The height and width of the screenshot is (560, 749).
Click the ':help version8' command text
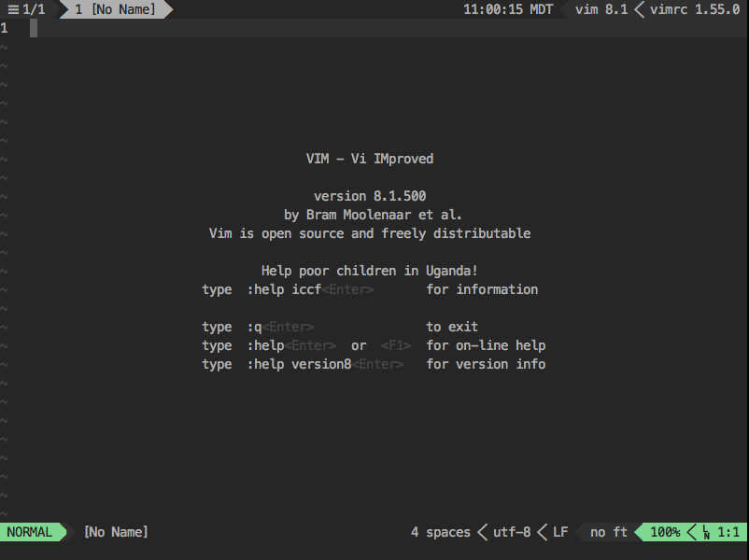click(299, 364)
